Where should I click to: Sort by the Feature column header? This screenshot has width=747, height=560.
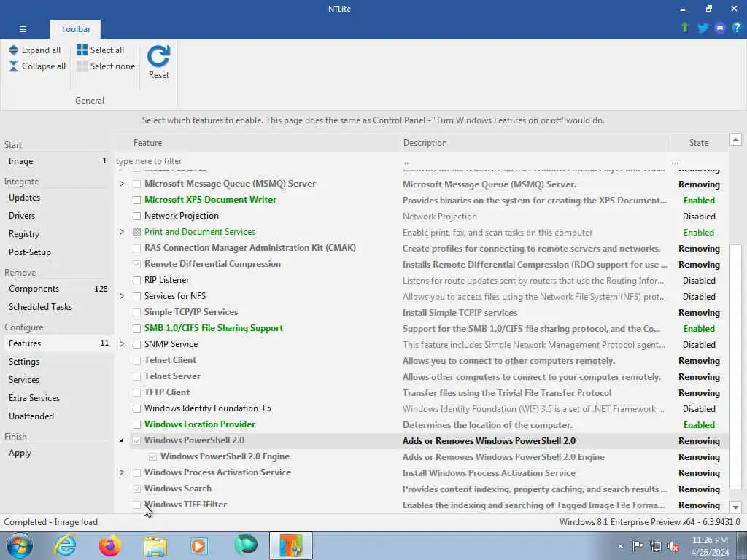pos(258,143)
